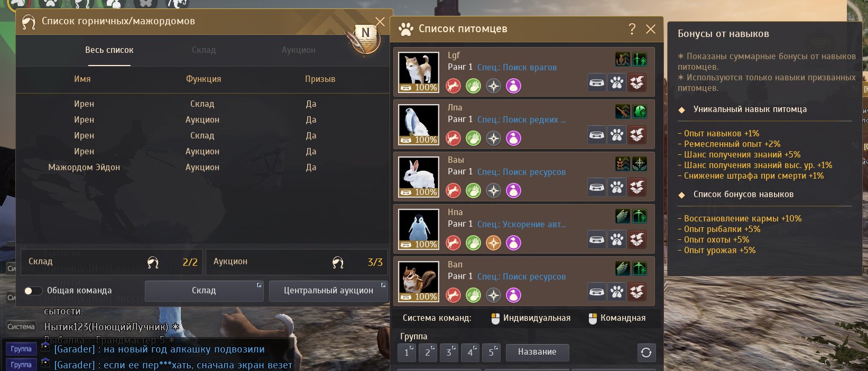This screenshot has height=371, width=868.
Task: Click the chipmunk pet Вап thumbnail
Action: (419, 282)
